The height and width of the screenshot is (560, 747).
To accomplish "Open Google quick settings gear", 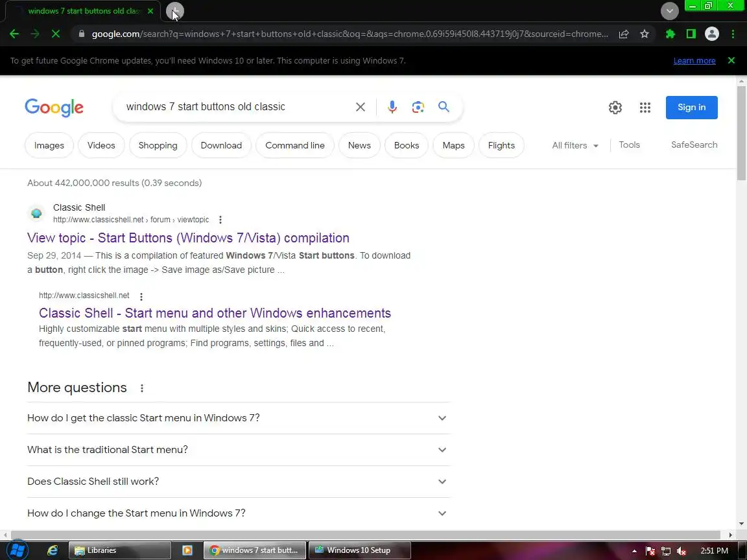I will (x=615, y=108).
